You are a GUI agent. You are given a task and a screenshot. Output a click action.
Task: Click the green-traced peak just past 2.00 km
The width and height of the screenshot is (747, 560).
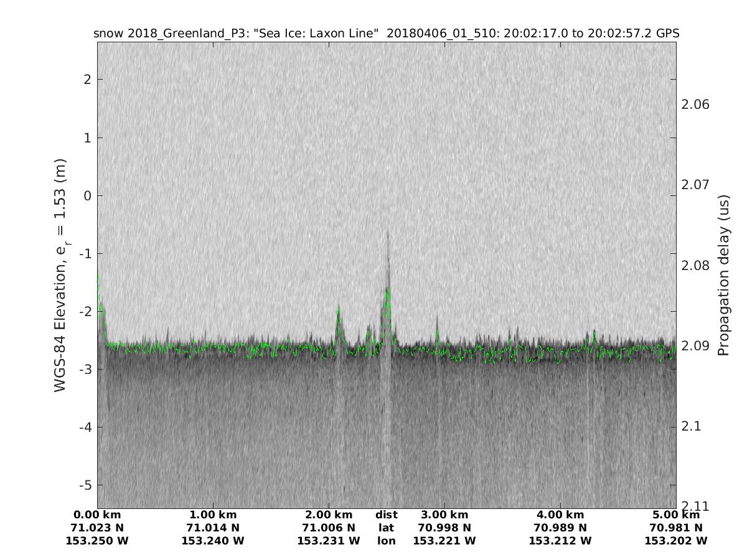(x=339, y=314)
